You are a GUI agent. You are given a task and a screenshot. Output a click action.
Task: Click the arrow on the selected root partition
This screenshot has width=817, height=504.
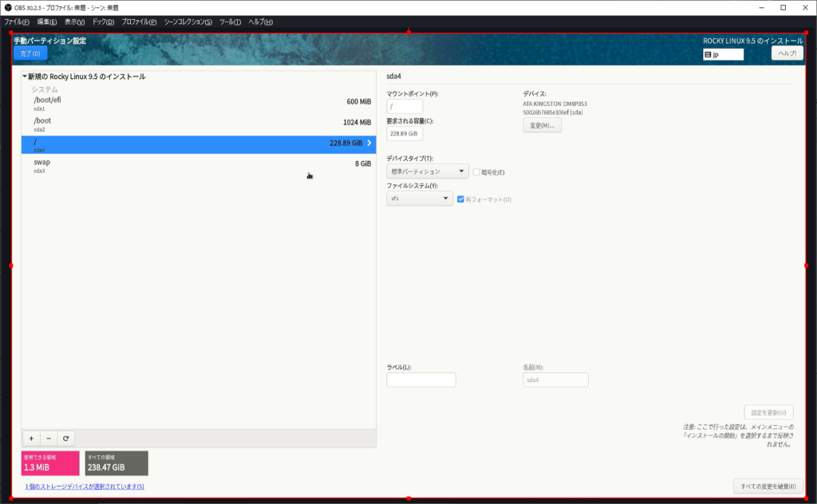[369, 144]
